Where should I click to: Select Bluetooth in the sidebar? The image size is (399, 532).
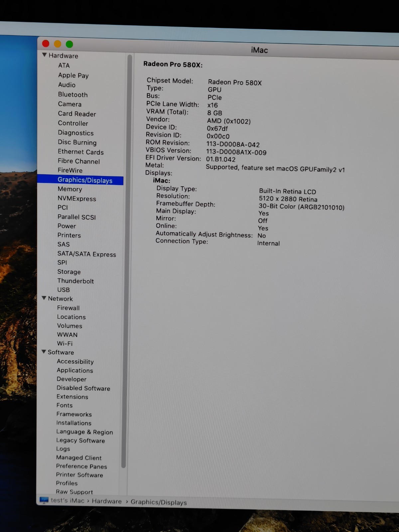(73, 94)
